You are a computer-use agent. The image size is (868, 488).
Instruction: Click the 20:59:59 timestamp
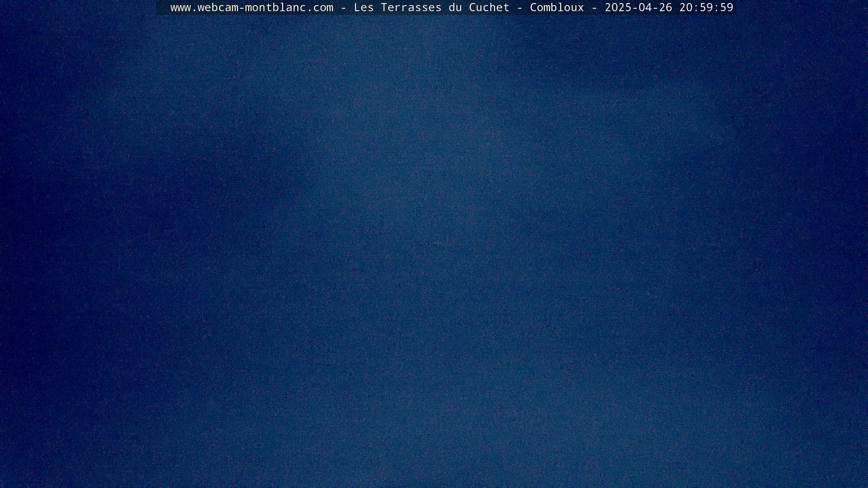(706, 7)
